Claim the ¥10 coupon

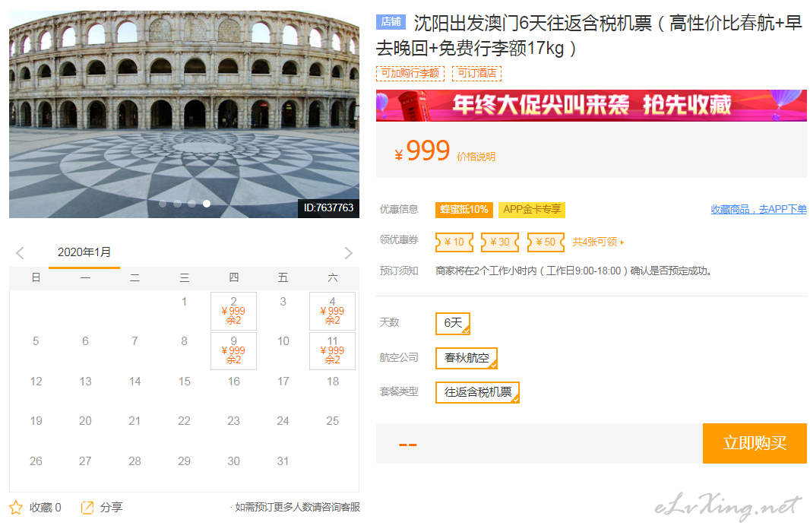click(x=454, y=242)
